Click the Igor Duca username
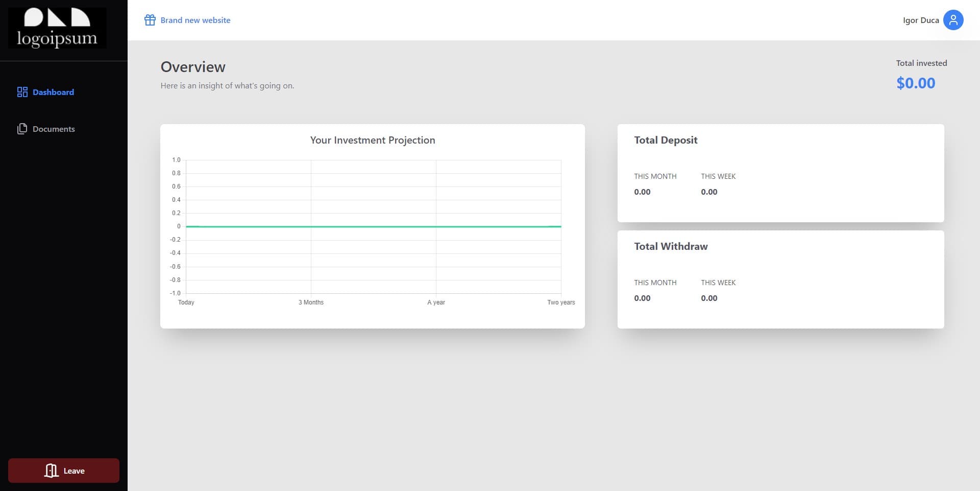980x491 pixels. (x=920, y=20)
